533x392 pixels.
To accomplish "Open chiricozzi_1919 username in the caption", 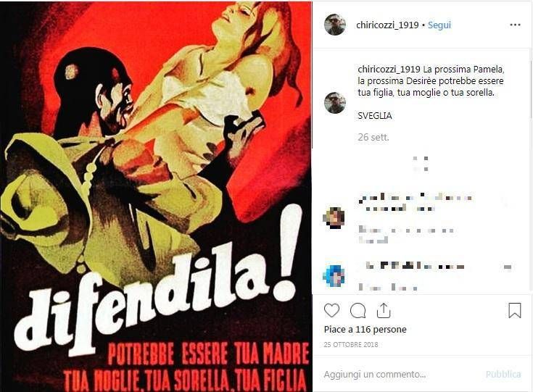I will point(389,70).
